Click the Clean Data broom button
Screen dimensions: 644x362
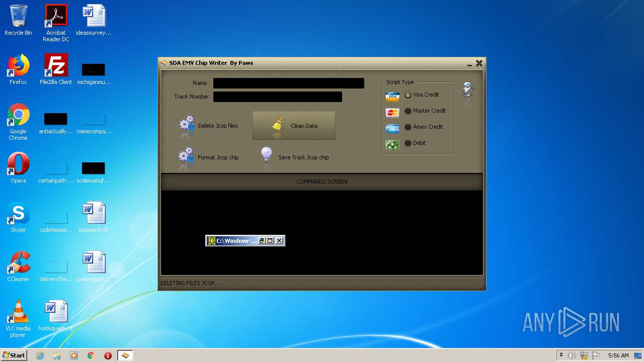point(294,126)
